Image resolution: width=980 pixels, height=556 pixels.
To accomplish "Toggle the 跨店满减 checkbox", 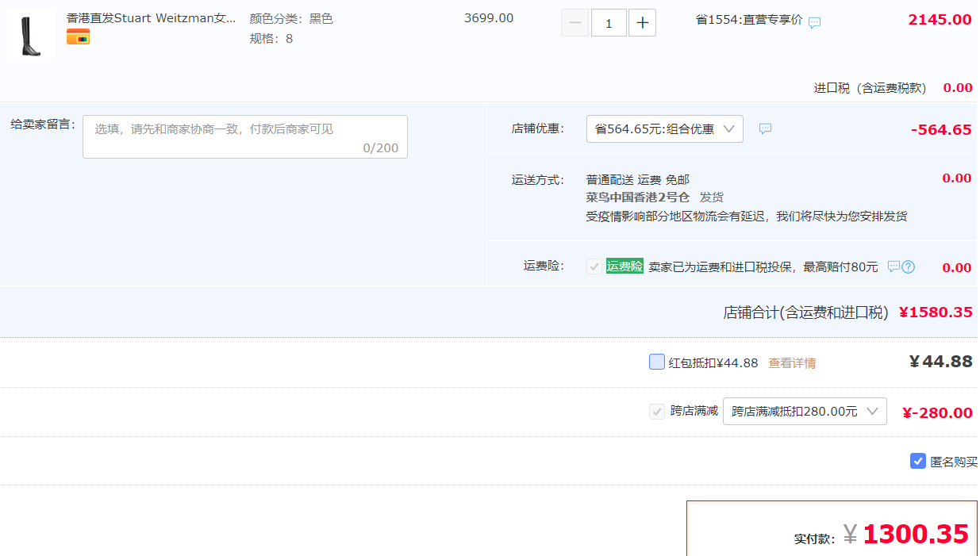I will 657,411.
